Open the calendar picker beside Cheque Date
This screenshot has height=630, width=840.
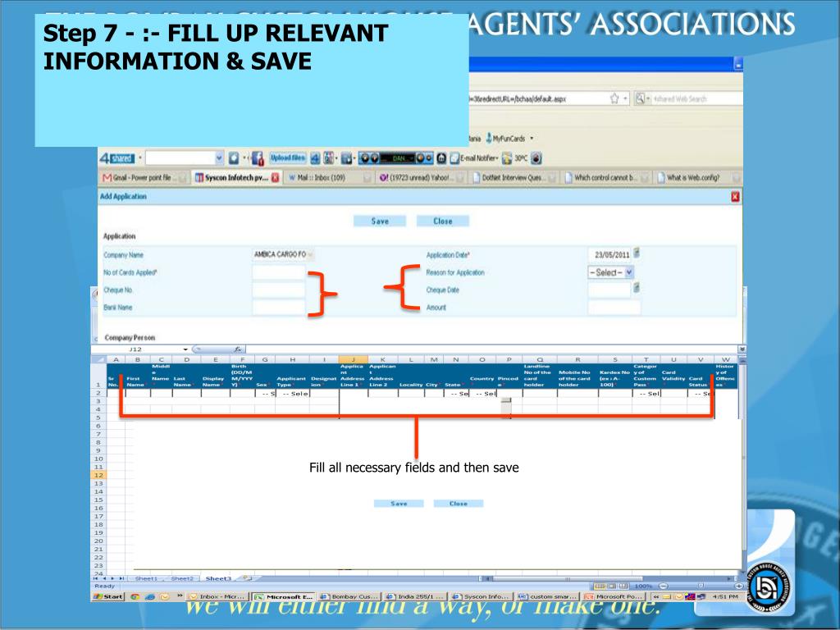tap(637, 288)
